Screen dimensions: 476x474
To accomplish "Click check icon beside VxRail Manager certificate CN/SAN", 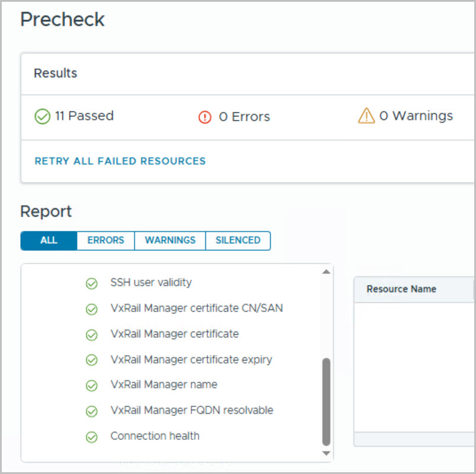I will pos(91,309).
